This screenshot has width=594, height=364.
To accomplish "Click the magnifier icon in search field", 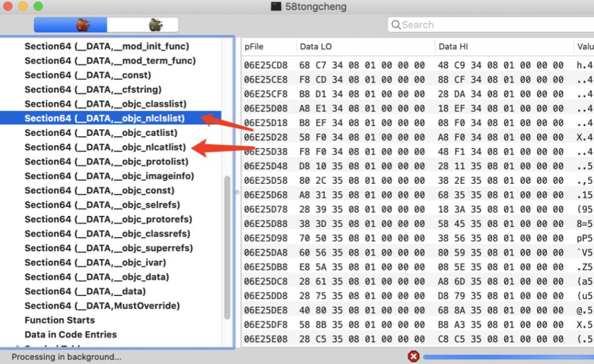I will 396,25.
